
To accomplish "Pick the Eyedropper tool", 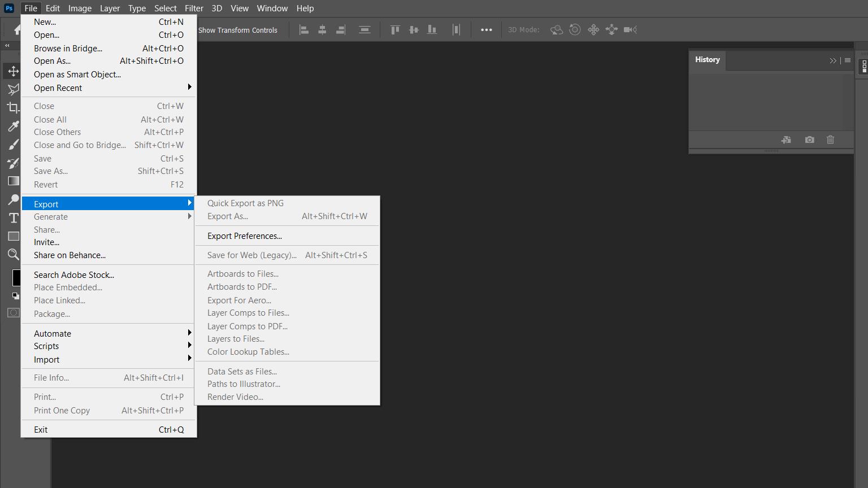I will (x=13, y=126).
